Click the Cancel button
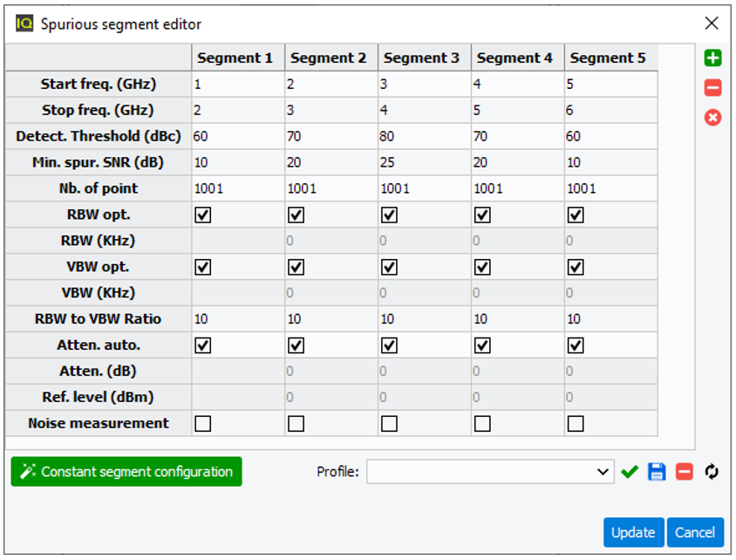 (x=695, y=532)
